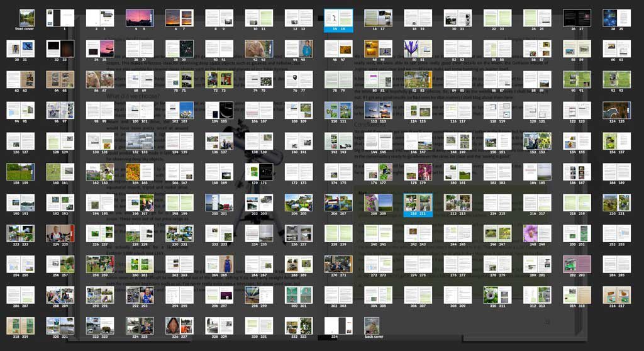Open the front cover thumbnail
The image size is (644, 351).
(x=27, y=18)
